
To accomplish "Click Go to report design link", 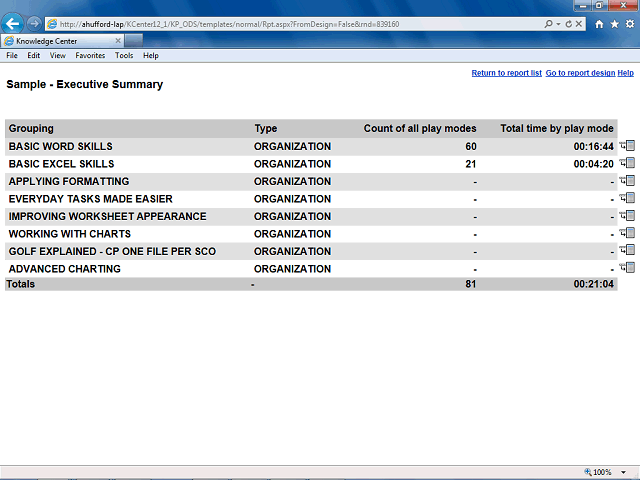I will pos(580,73).
